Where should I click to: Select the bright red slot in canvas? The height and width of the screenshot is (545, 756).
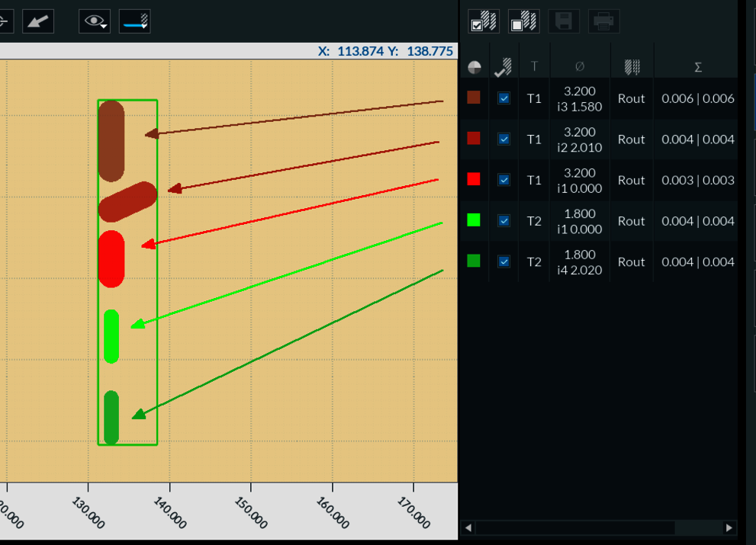click(111, 258)
